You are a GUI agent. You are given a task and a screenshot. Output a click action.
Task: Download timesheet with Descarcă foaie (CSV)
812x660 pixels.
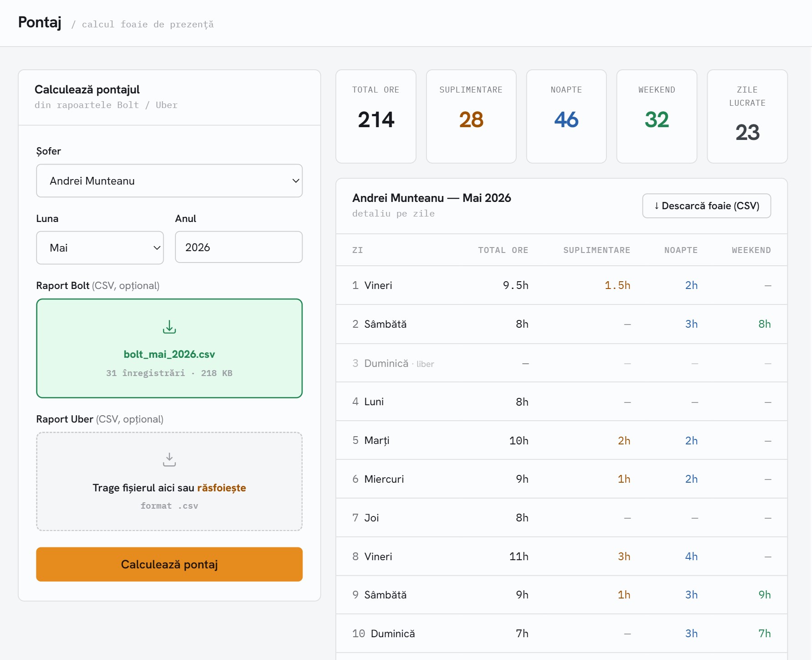pyautogui.click(x=706, y=206)
